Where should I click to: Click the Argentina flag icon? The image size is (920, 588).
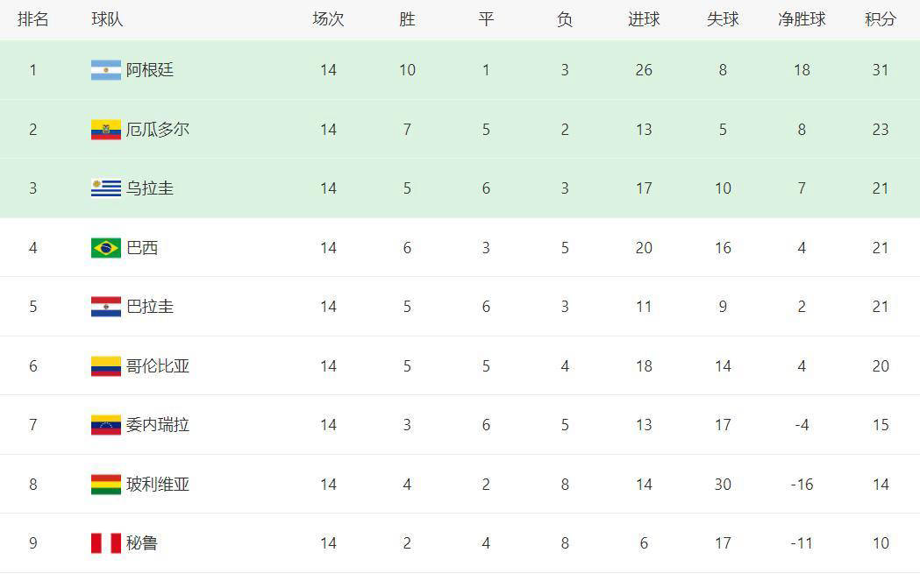tap(106, 70)
